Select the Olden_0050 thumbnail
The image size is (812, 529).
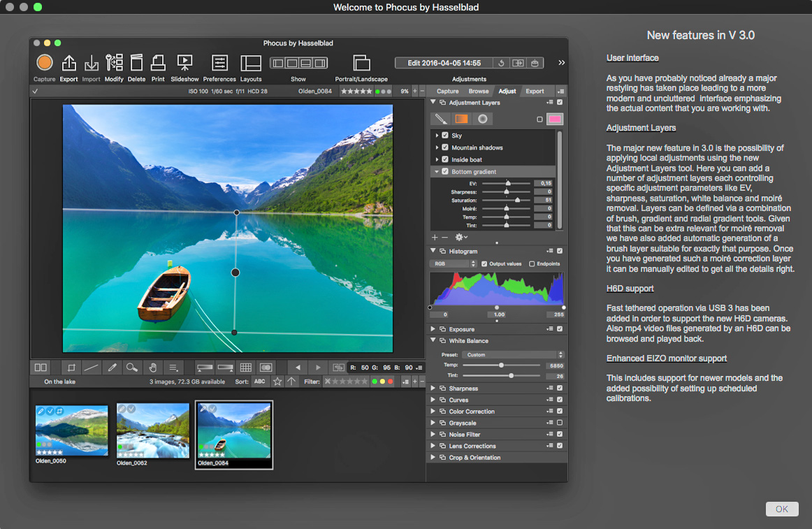click(71, 430)
